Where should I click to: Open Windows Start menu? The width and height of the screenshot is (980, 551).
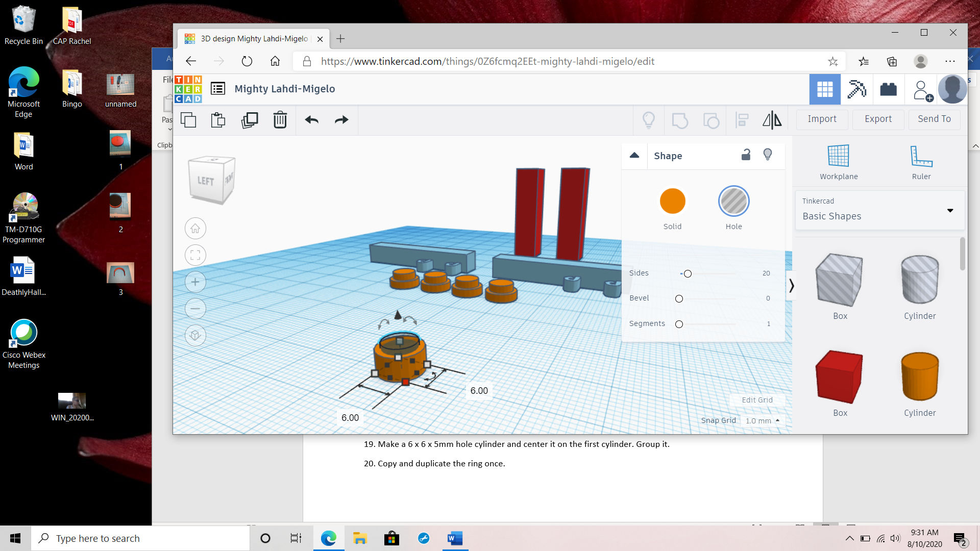pyautogui.click(x=15, y=538)
